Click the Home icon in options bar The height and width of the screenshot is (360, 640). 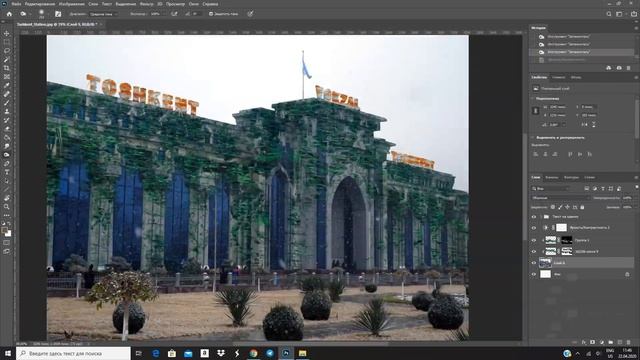pos(9,14)
